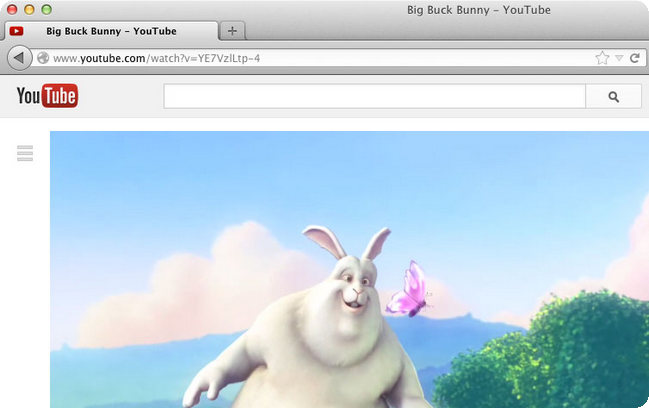Open the URL history dropdown arrow
The width and height of the screenshot is (649, 408).
[619, 58]
